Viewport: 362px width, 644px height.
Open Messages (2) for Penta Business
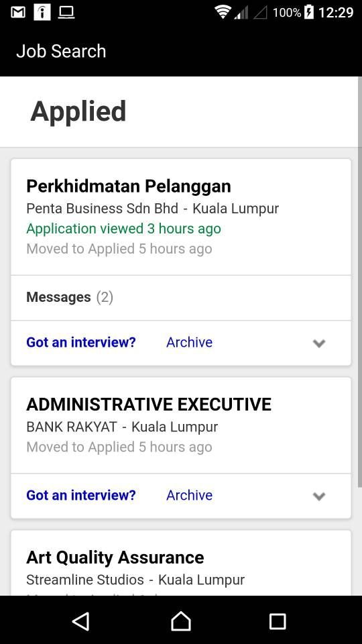click(x=181, y=297)
